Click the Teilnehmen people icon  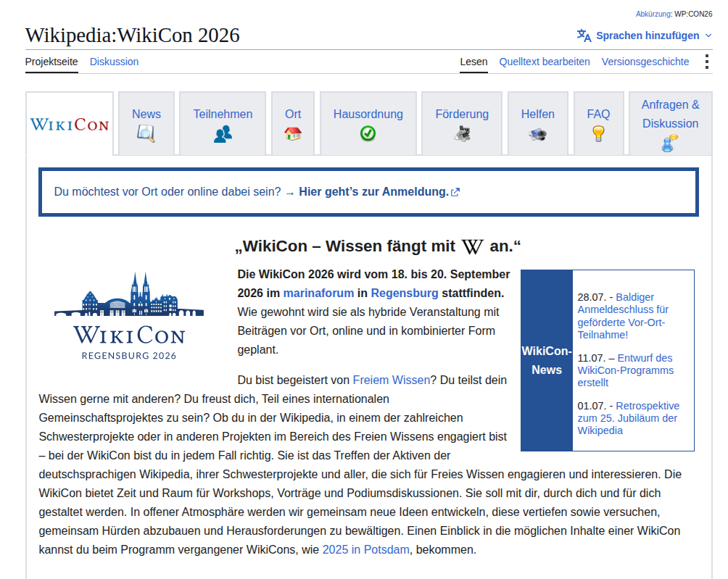tap(223, 134)
